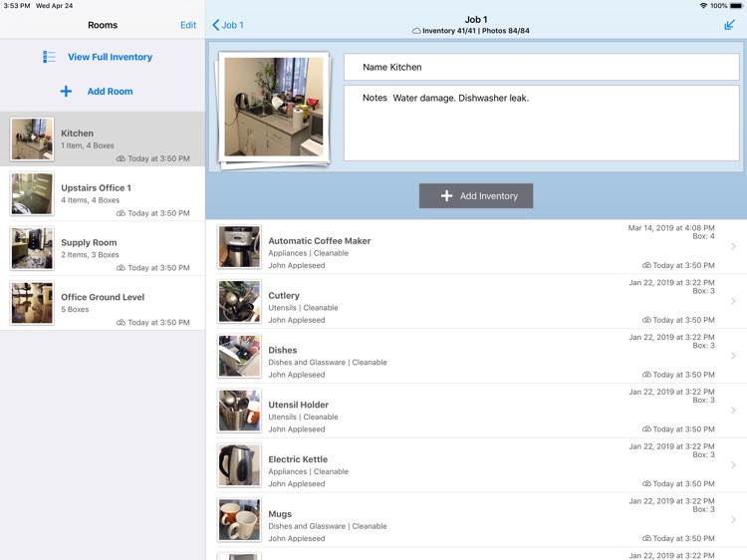
Task: Tap the Add Inventory button
Action: [x=476, y=196]
